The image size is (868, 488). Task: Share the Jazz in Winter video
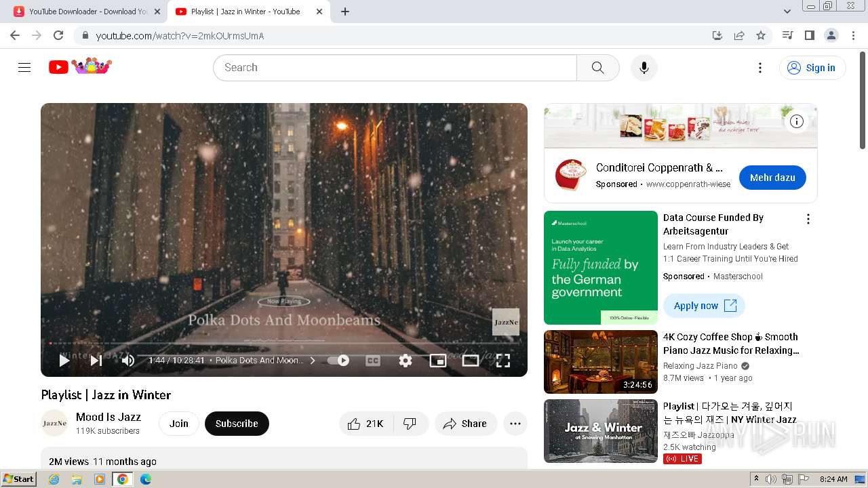465,424
